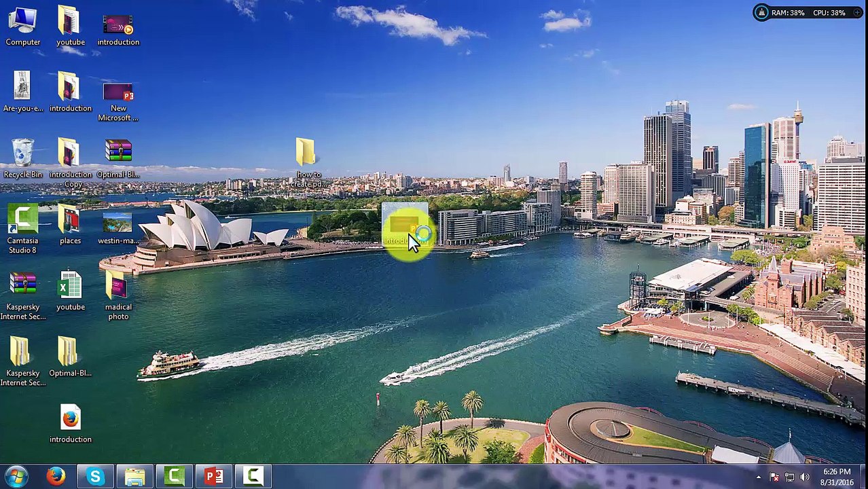Image resolution: width=868 pixels, height=489 pixels.
Task: Select the New Microsoft PowerPoint file
Action: (118, 95)
